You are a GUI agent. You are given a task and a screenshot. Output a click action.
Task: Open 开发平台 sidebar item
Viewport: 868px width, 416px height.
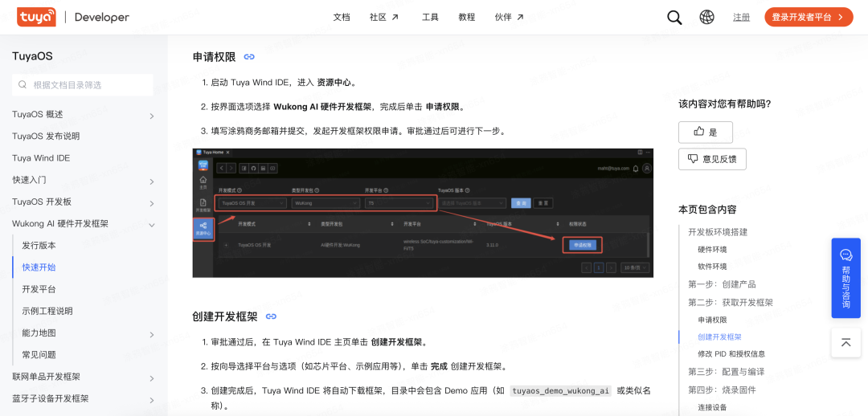coord(39,289)
